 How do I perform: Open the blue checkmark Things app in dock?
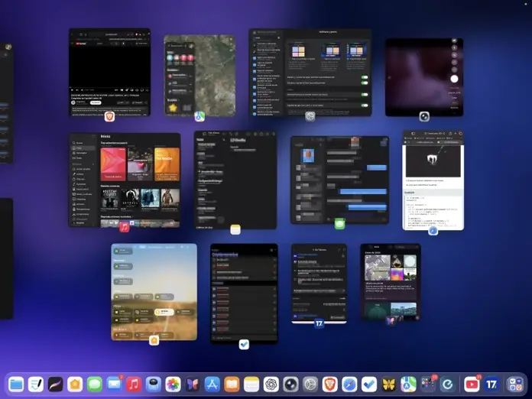[369, 384]
